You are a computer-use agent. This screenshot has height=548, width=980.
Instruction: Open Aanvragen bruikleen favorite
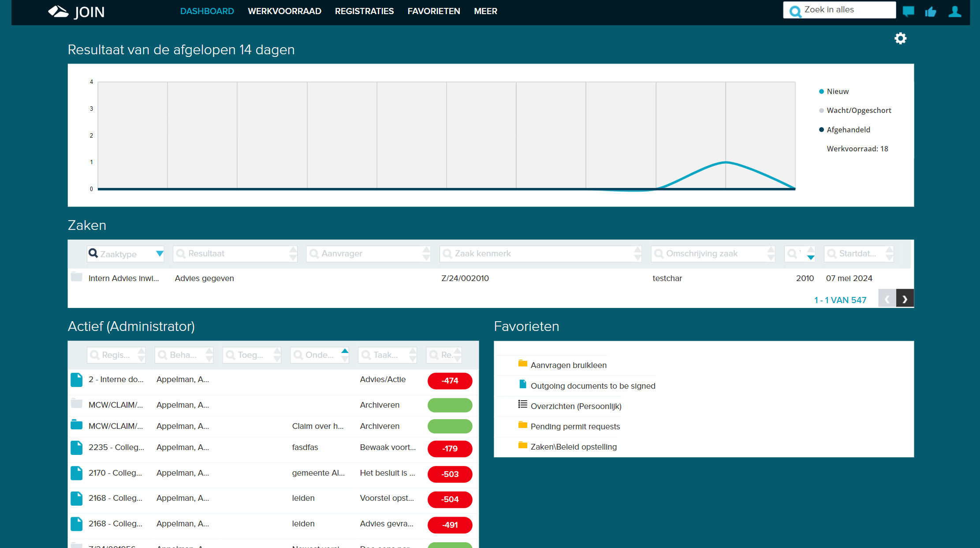pyautogui.click(x=569, y=365)
